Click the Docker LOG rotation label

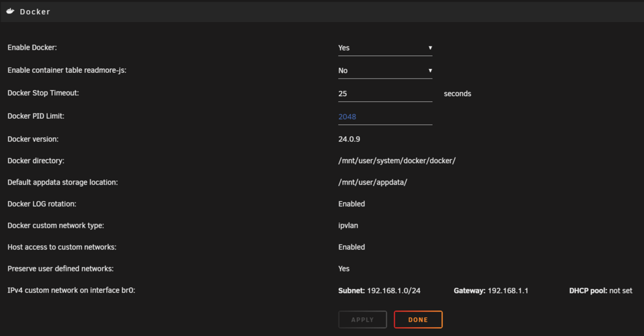(x=42, y=204)
